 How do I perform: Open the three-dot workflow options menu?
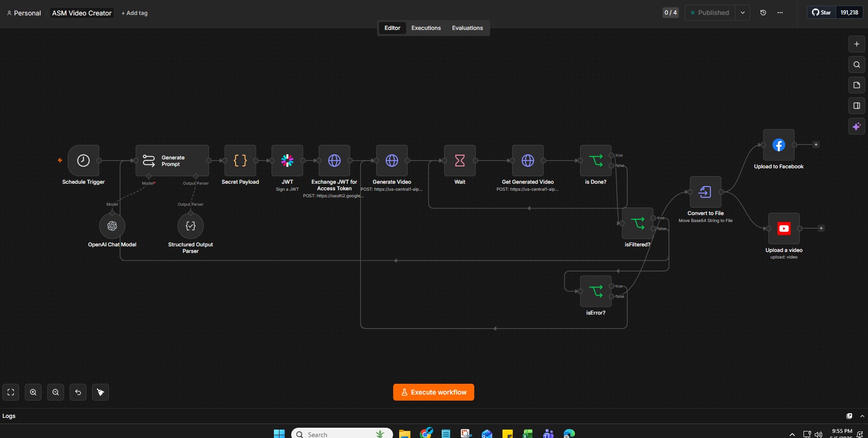click(x=780, y=13)
